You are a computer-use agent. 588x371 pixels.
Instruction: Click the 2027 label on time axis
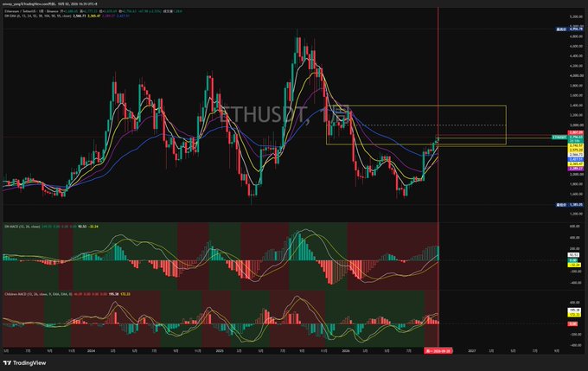click(472, 351)
